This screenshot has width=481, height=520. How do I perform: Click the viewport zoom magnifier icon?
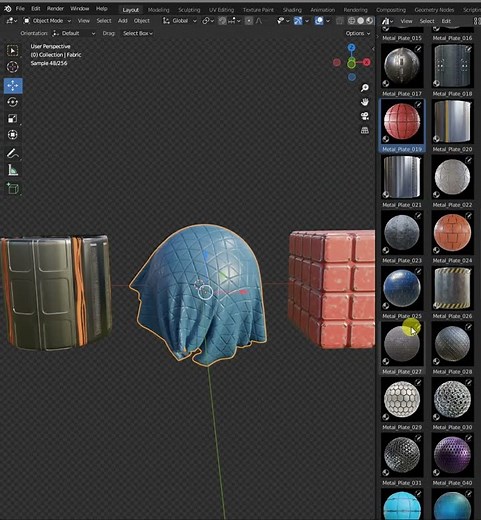click(365, 88)
